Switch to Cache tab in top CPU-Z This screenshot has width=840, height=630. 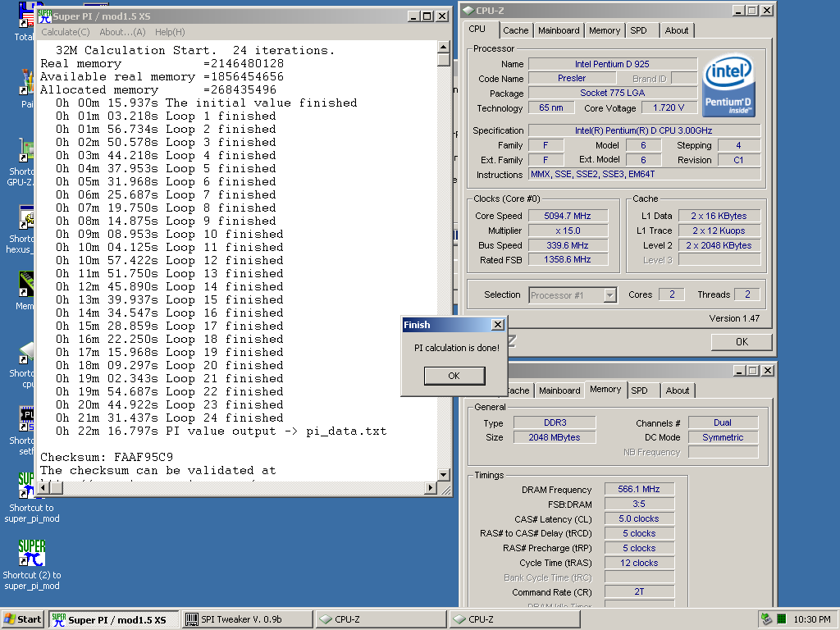[x=515, y=30]
